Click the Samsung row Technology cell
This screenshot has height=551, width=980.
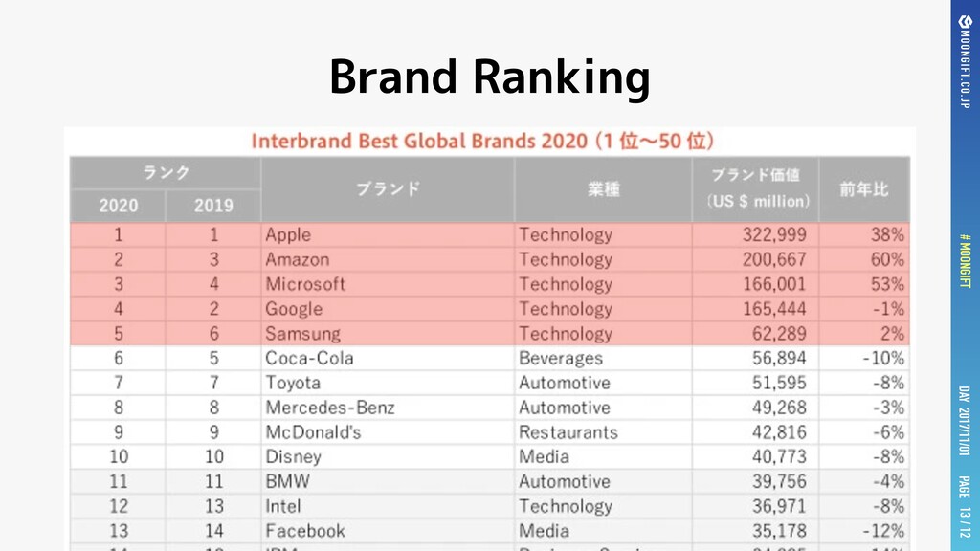[x=603, y=334]
